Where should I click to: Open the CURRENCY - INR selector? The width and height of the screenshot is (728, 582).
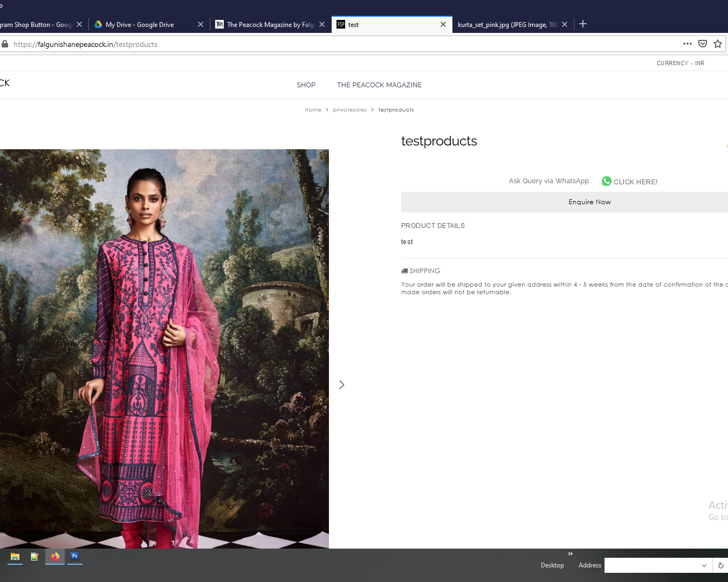tap(680, 64)
